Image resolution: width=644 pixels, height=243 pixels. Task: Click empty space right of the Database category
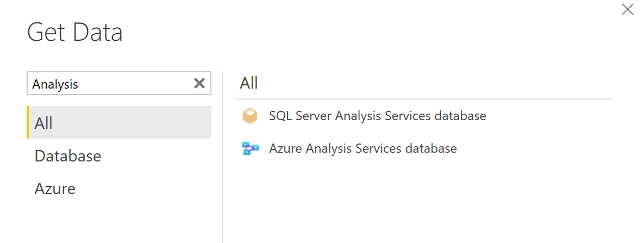(x=163, y=156)
